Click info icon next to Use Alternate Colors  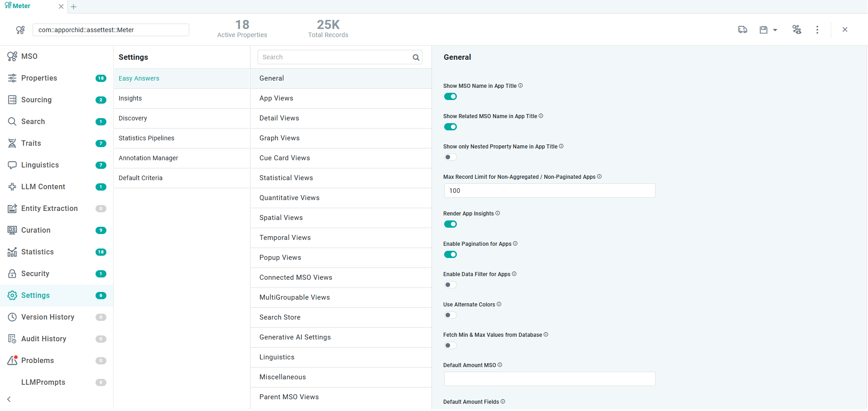499,304
